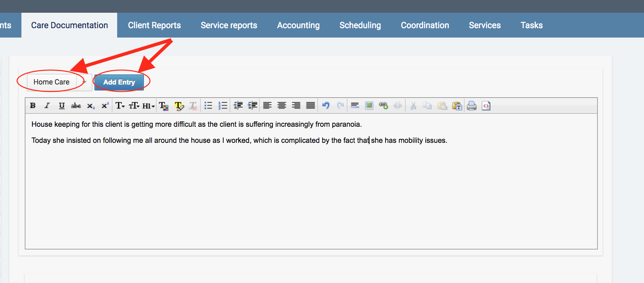This screenshot has width=644, height=283.
Task: Click the Add Entry button
Action: [x=119, y=82]
